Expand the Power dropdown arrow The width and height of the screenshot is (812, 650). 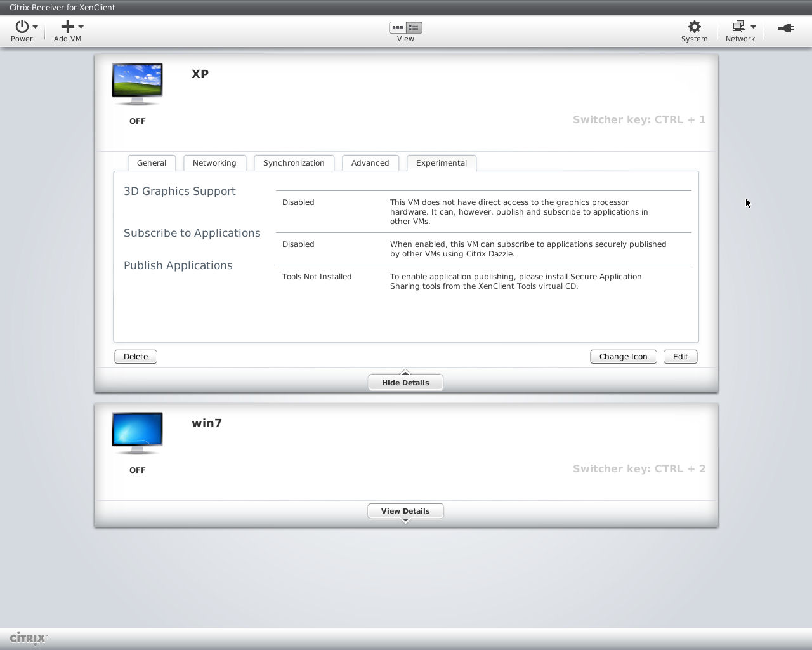[x=35, y=27]
